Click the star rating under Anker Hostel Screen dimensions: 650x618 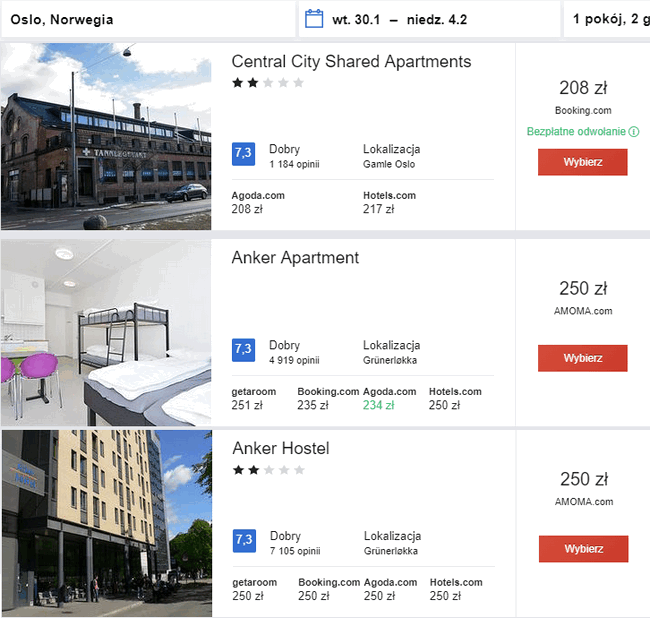[x=269, y=470]
